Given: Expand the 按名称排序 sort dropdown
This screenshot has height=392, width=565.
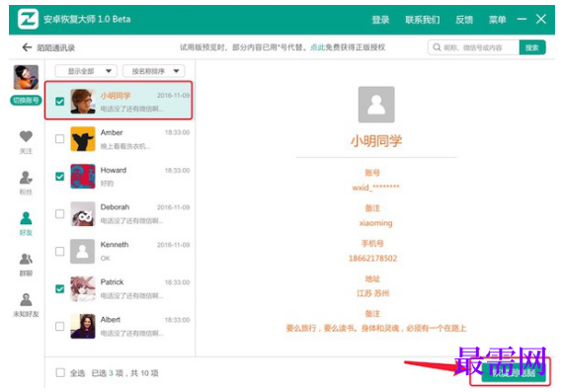Looking at the screenshot, I should [x=154, y=71].
